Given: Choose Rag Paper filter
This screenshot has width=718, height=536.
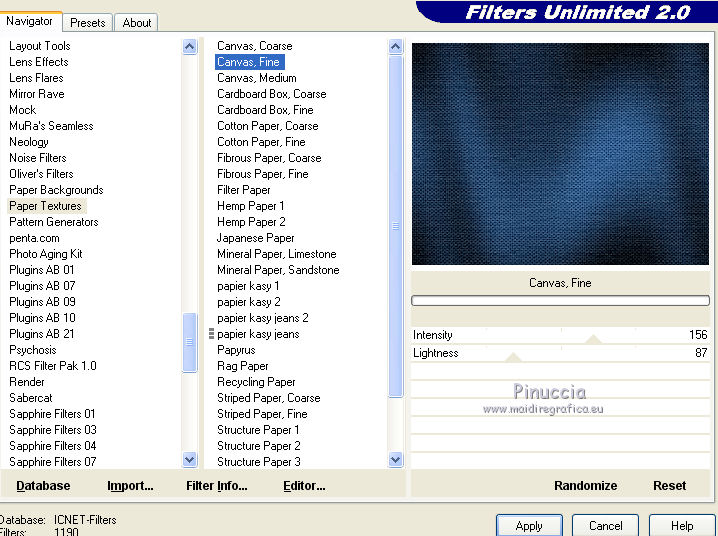Looking at the screenshot, I should [x=243, y=366].
